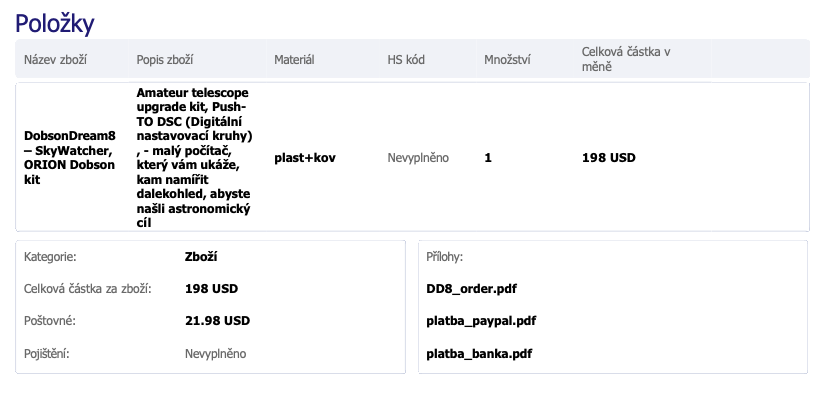Image resolution: width=838 pixels, height=395 pixels.
Task: Click the 198 USD amount in item row
Action: click(609, 158)
